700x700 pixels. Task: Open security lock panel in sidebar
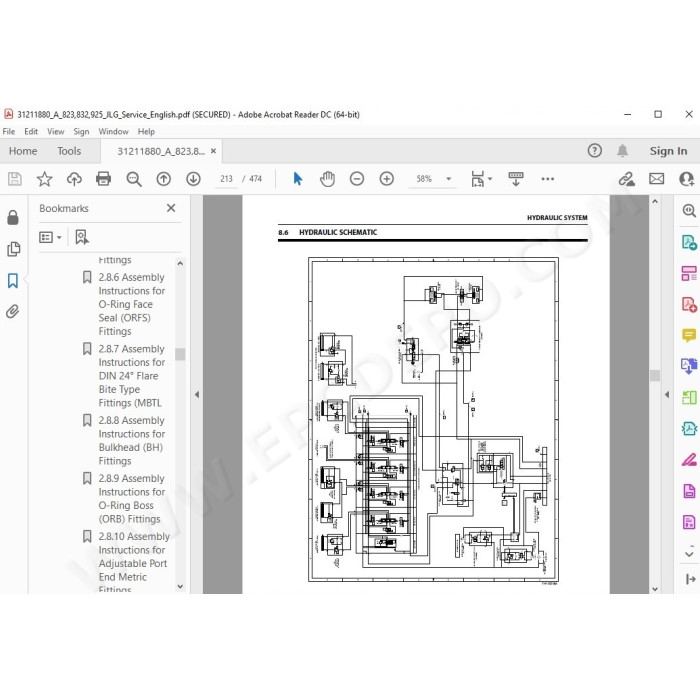pos(13,217)
